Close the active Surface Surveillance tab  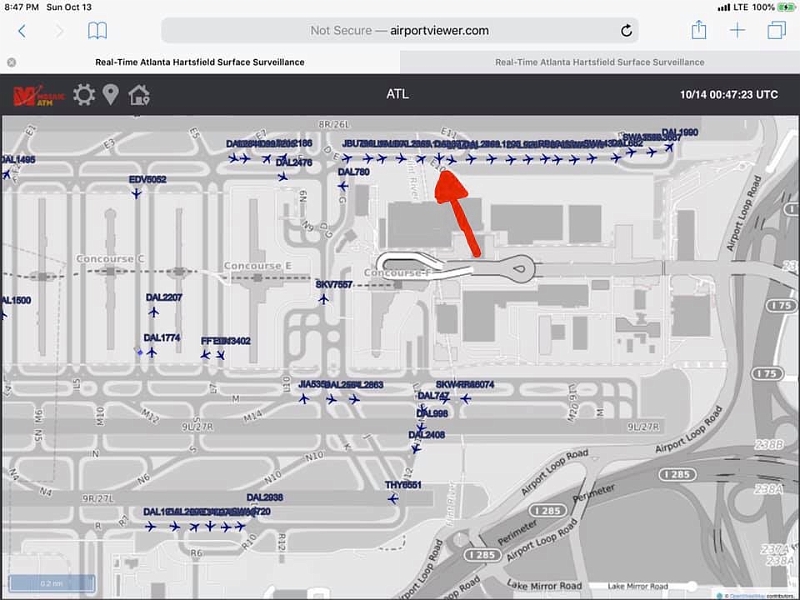click(11, 62)
